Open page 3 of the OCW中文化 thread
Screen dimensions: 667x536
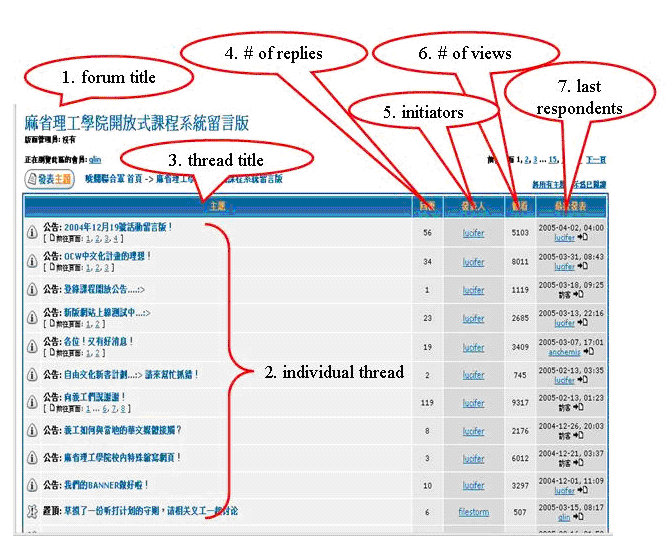tap(106, 268)
